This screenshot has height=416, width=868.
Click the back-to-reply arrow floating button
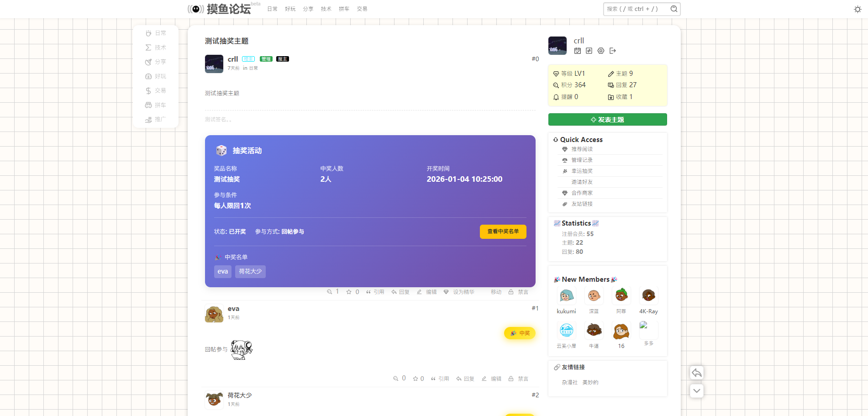tap(696, 373)
